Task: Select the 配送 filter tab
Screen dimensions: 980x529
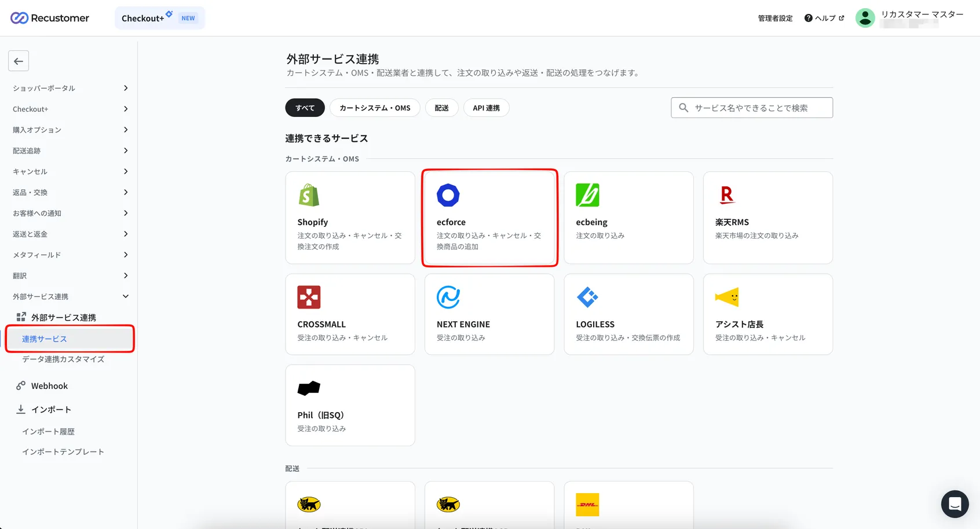Action: point(442,108)
